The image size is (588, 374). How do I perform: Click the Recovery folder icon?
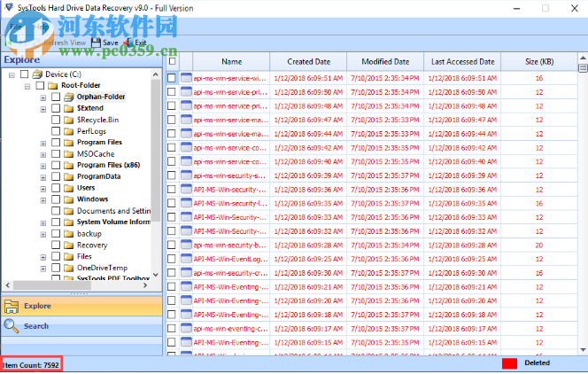68,245
